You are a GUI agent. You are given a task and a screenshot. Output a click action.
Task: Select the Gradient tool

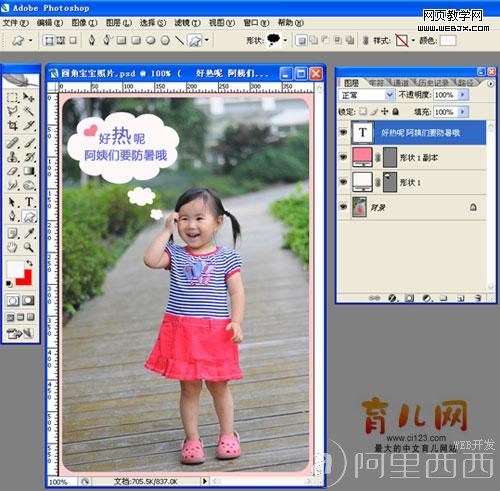point(29,171)
